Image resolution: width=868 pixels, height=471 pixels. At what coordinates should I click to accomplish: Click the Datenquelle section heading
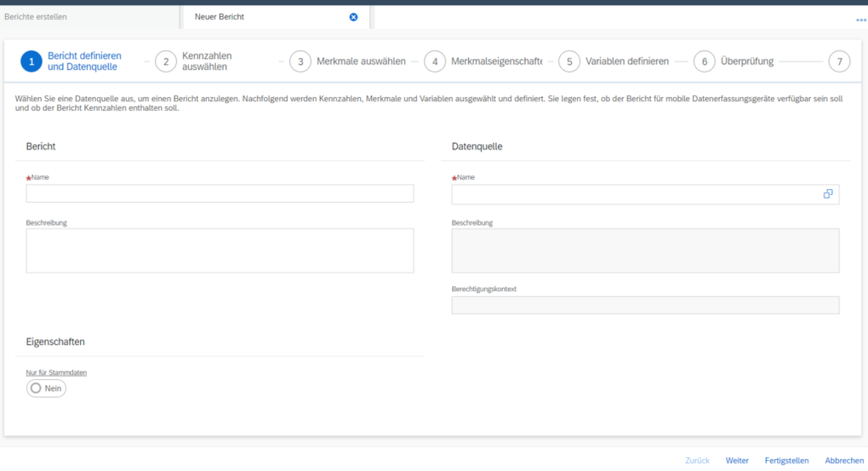tap(477, 146)
